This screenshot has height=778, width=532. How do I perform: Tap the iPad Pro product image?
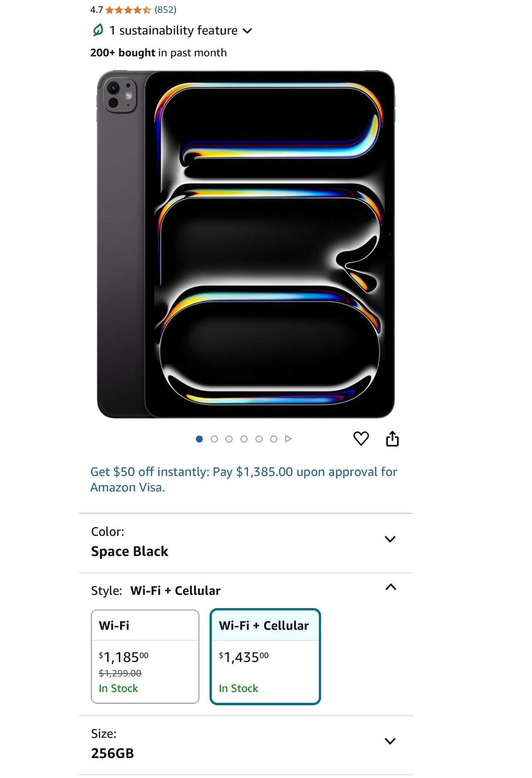(245, 244)
